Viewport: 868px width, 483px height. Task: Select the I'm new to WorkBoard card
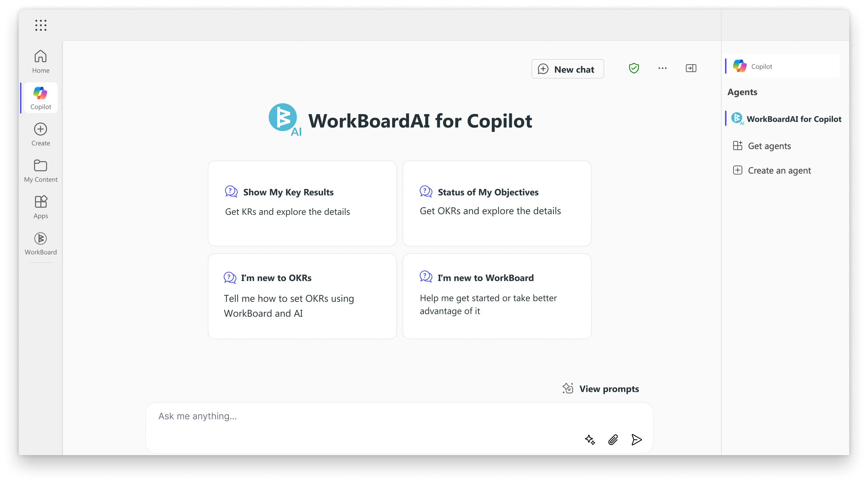click(x=497, y=296)
